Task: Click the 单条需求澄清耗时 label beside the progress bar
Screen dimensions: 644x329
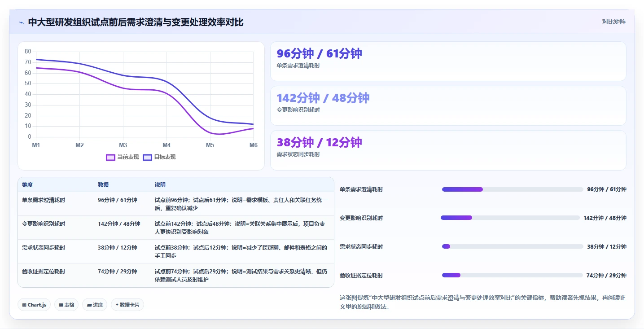Action: pyautogui.click(x=361, y=189)
